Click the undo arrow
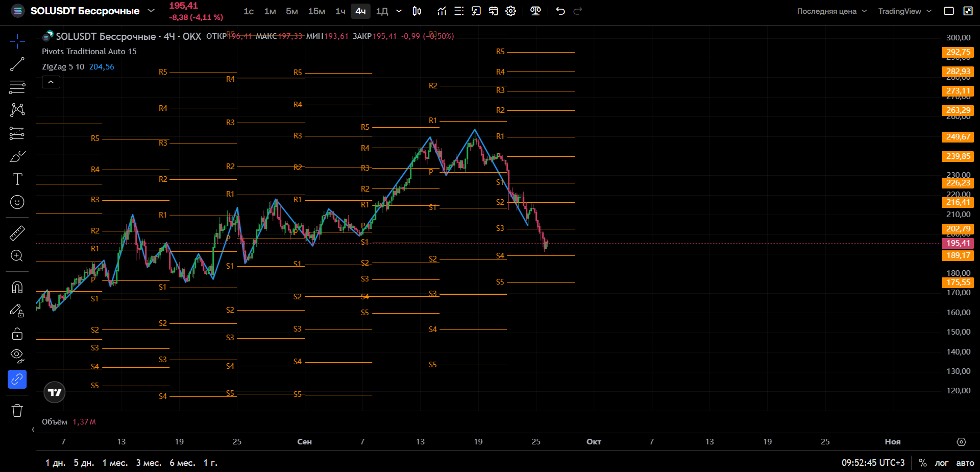 tap(560, 11)
